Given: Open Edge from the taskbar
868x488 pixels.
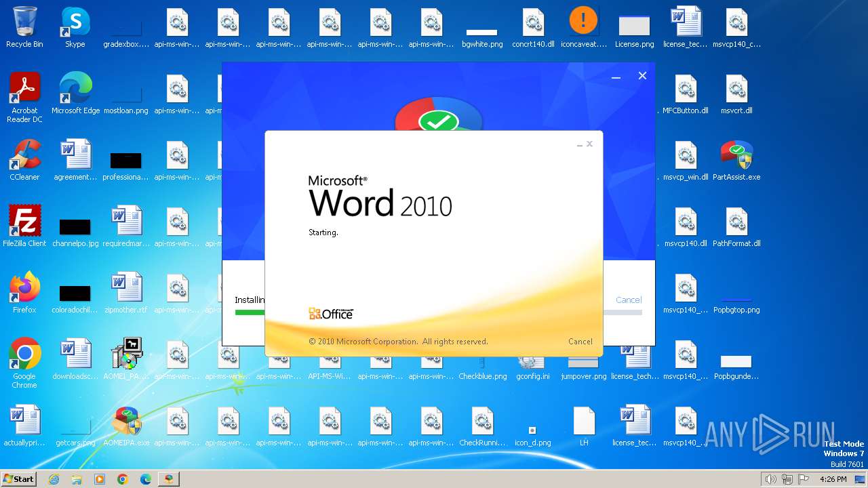Looking at the screenshot, I should click(146, 479).
